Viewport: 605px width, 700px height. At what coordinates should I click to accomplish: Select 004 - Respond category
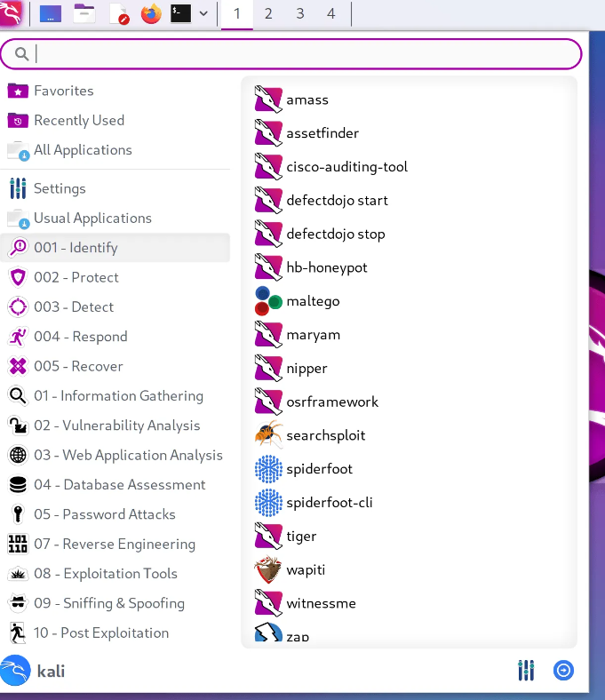coord(115,336)
